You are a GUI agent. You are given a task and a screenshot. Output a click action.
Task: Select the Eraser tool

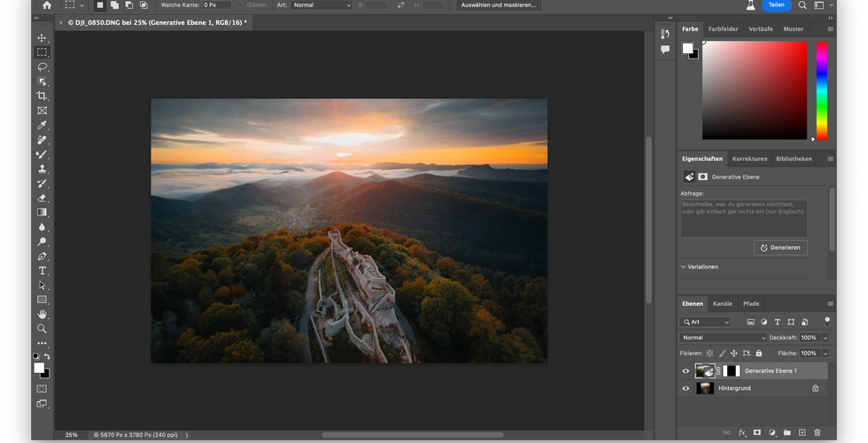(x=42, y=198)
